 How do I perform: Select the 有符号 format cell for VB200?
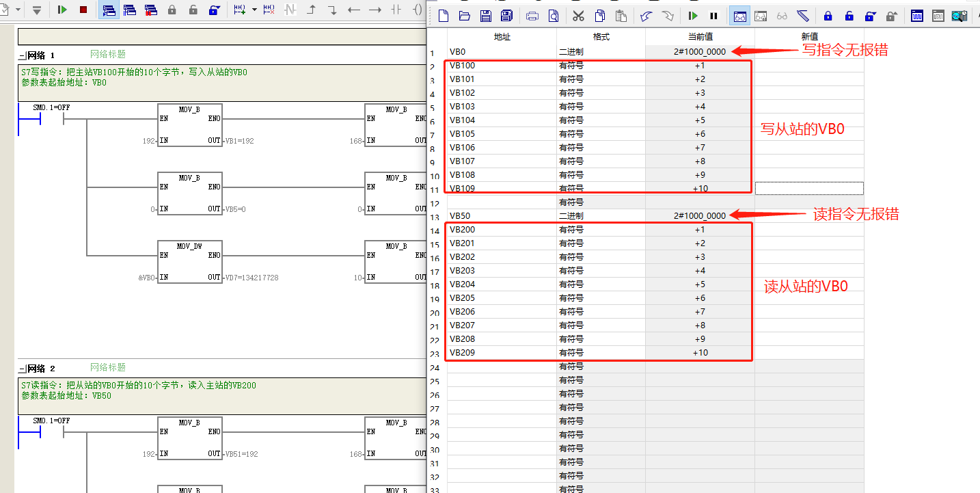(601, 229)
